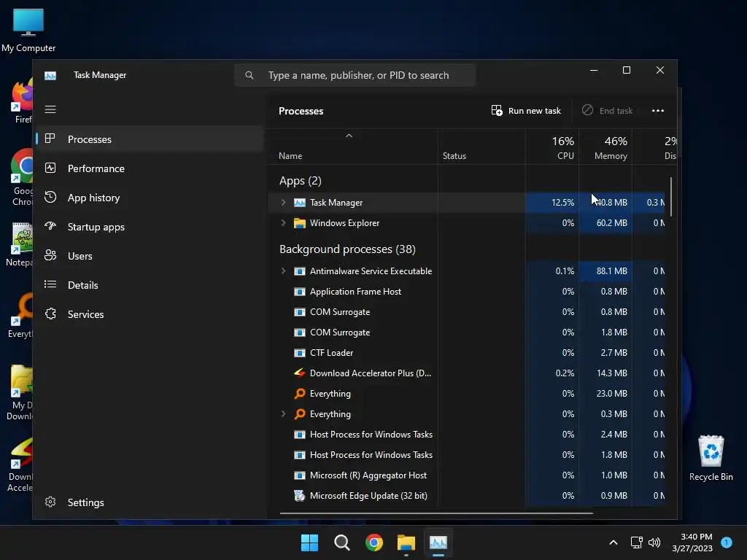Image resolution: width=747 pixels, height=560 pixels.
Task: Open the App history tab
Action: pos(150,198)
